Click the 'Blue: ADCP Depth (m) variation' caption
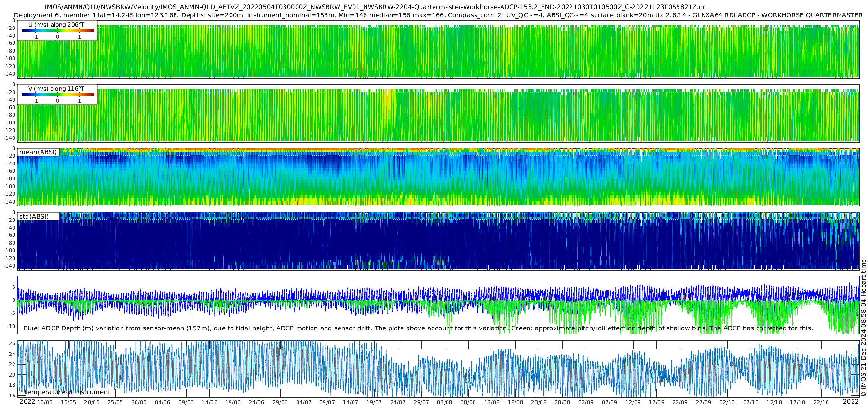Image resolution: width=868 pixels, height=410 pixels. [418, 328]
